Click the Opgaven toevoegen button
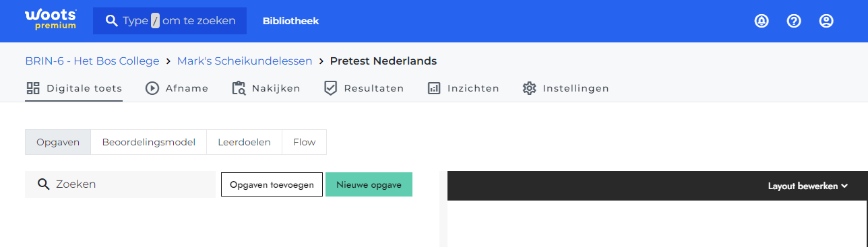The width and height of the screenshot is (868, 247). [272, 184]
